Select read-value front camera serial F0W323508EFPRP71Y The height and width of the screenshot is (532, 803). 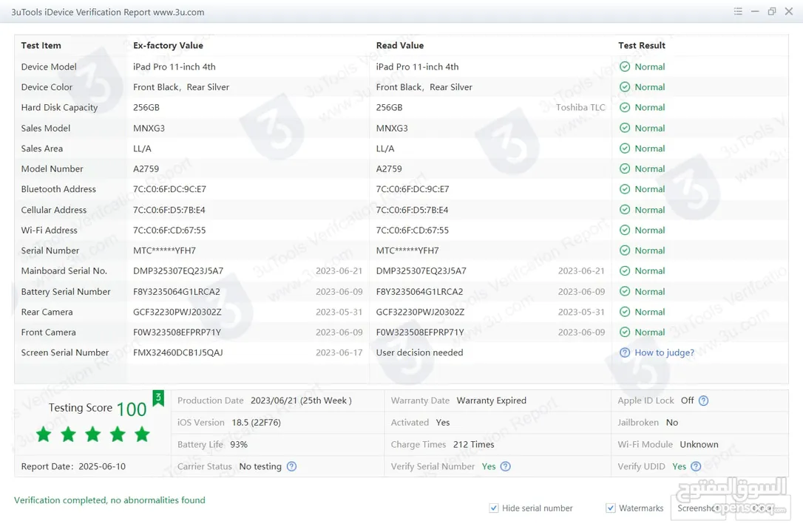click(420, 332)
